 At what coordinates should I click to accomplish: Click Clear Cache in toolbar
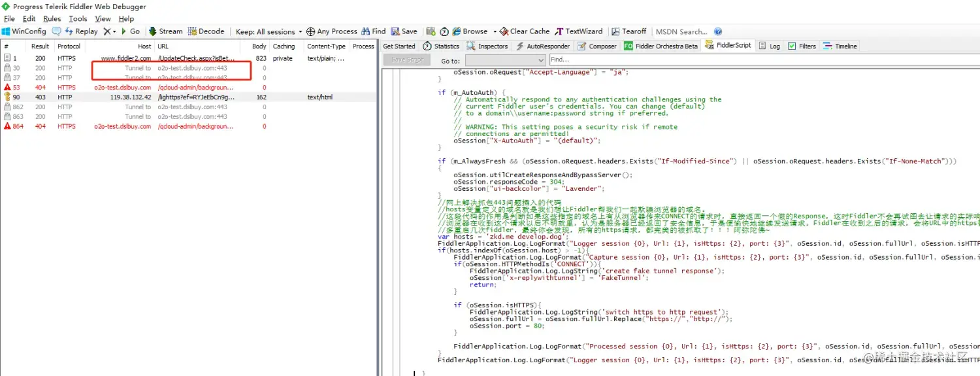[525, 31]
